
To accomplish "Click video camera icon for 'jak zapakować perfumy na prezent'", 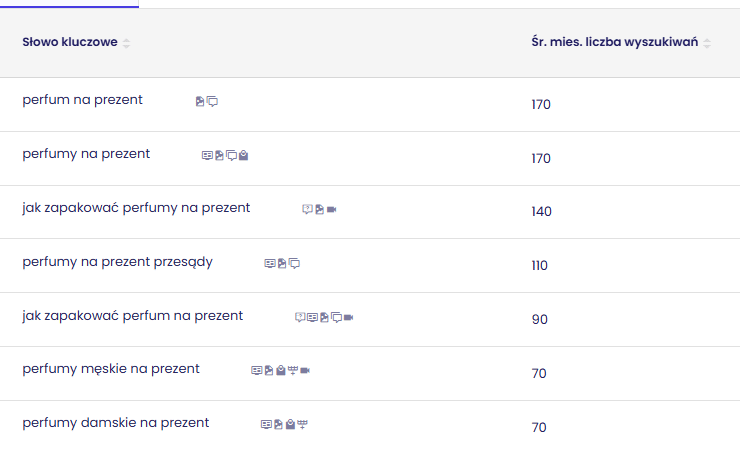I will [332, 209].
